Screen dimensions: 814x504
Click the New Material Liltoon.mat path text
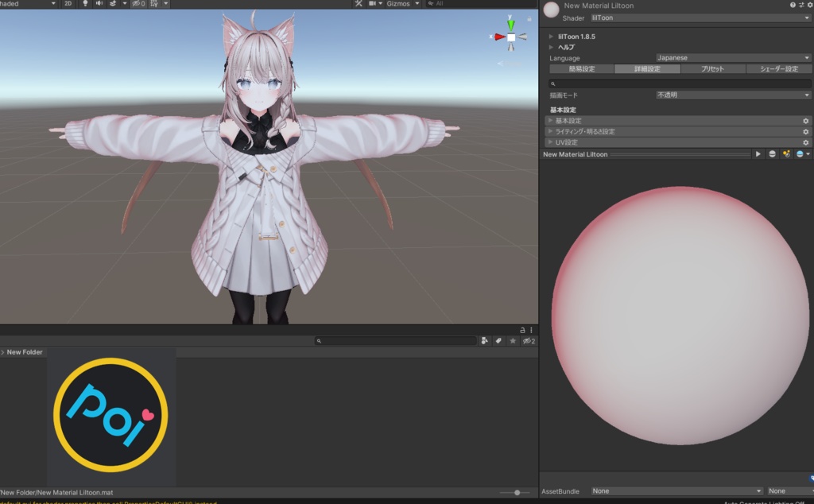[56, 493]
